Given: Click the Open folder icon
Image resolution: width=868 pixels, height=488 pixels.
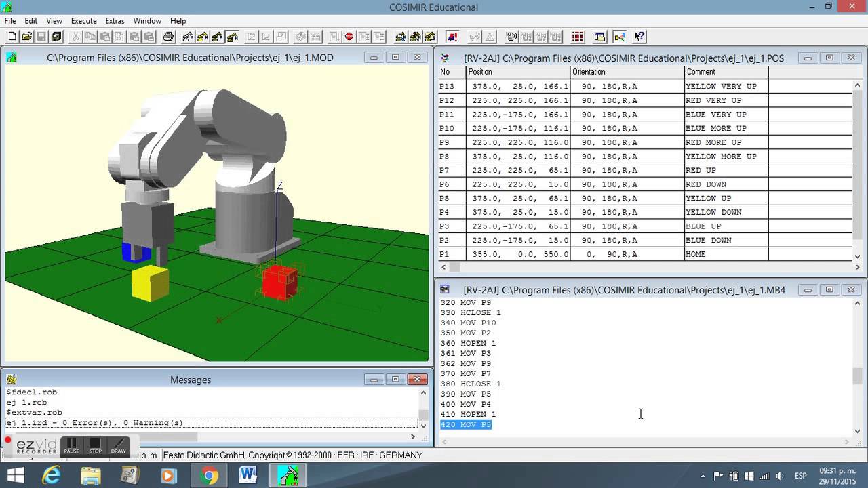Looking at the screenshot, I should pyautogui.click(x=27, y=37).
